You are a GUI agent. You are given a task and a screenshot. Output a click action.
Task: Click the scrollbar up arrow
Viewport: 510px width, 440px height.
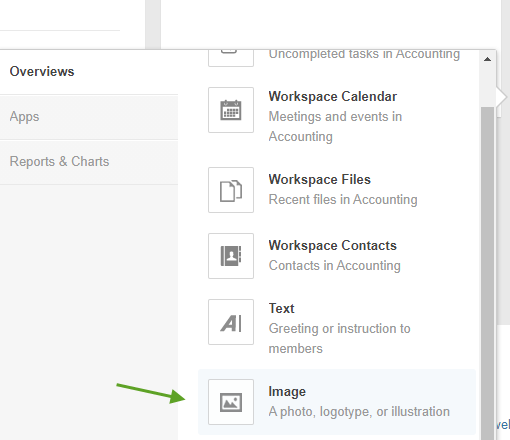click(487, 59)
